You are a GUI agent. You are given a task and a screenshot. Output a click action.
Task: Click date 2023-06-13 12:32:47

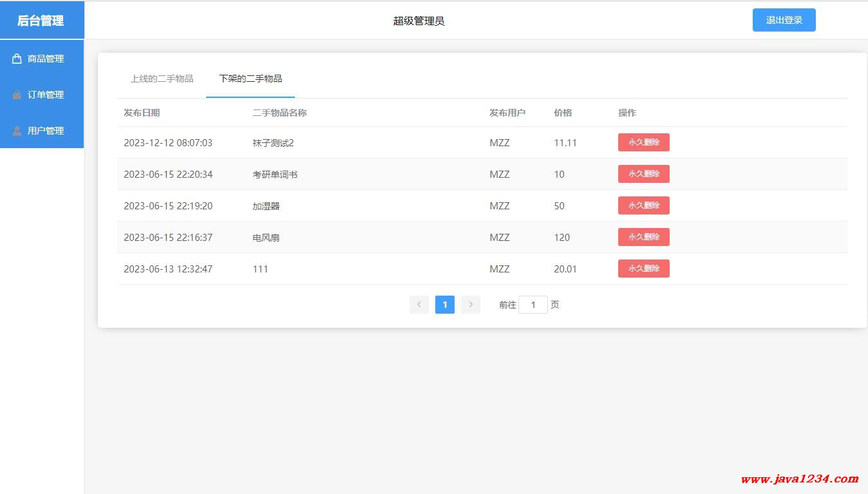click(x=168, y=269)
